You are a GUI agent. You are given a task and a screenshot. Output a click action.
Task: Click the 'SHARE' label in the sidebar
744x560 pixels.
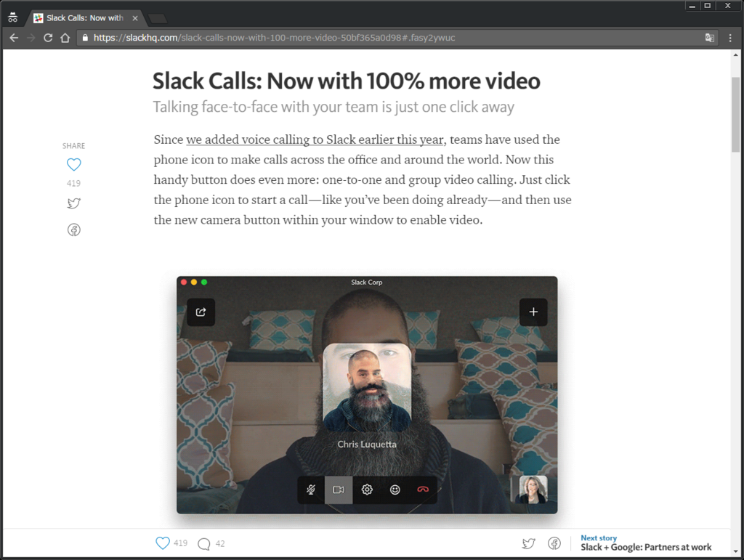point(73,146)
